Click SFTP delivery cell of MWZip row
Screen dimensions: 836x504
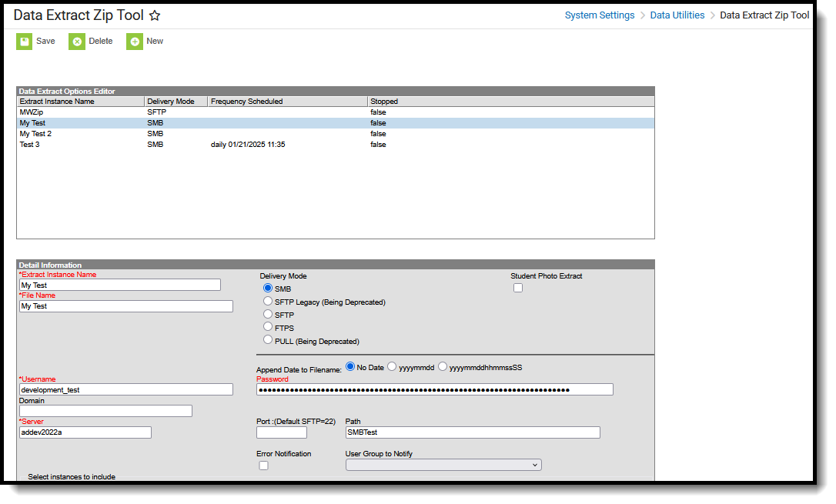coord(157,112)
